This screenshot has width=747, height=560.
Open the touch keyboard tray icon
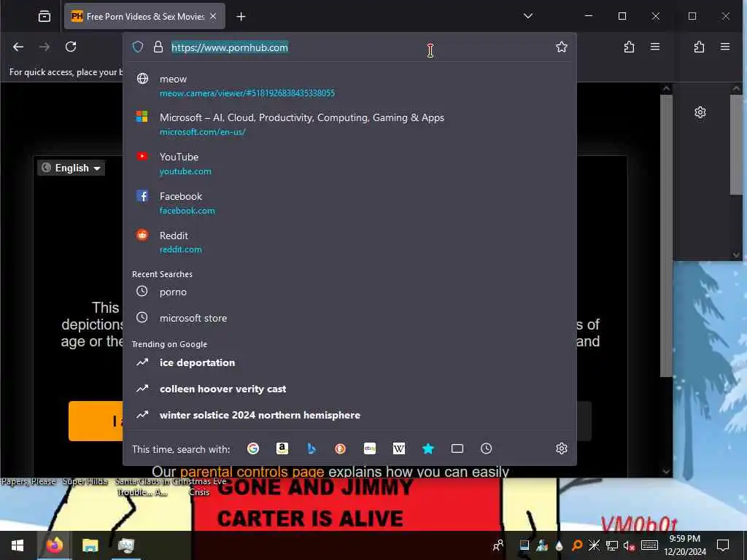(x=649, y=545)
